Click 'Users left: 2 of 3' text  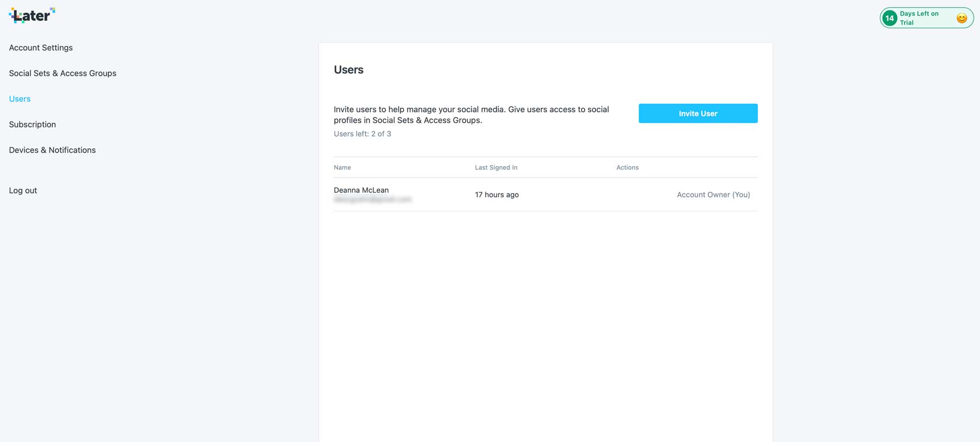(362, 134)
